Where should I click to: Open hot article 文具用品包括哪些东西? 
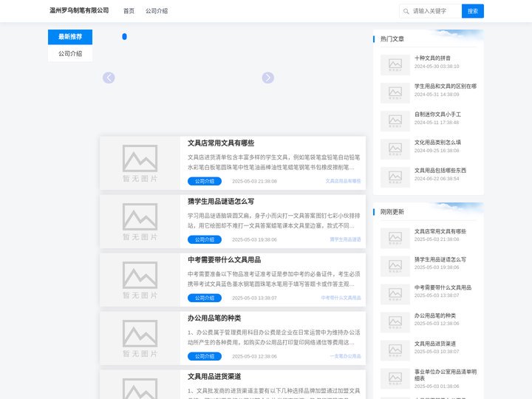pos(440,171)
